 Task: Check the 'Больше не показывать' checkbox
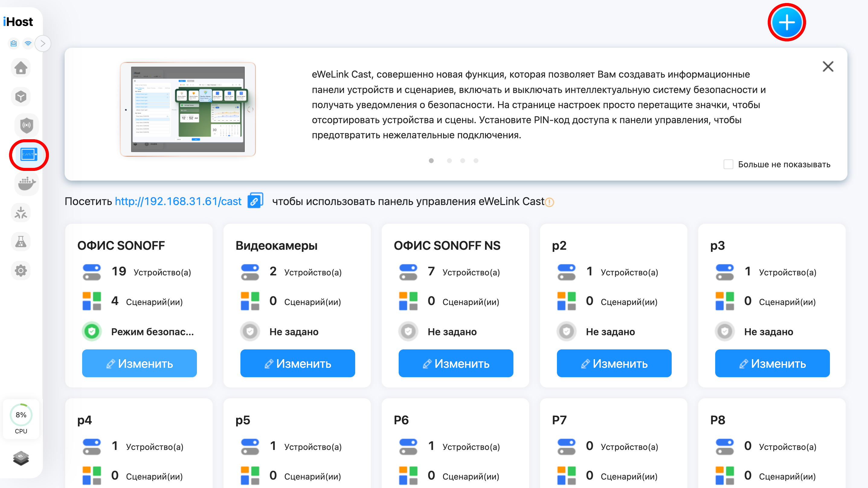pyautogui.click(x=728, y=165)
